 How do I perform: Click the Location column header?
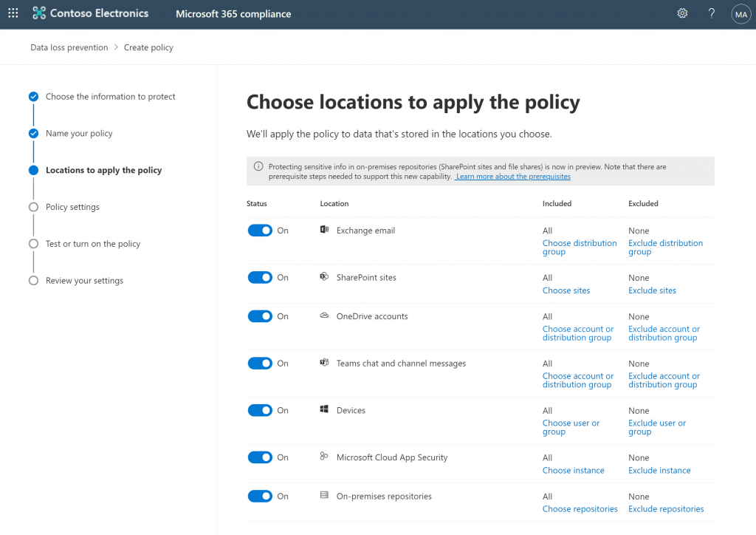click(334, 203)
